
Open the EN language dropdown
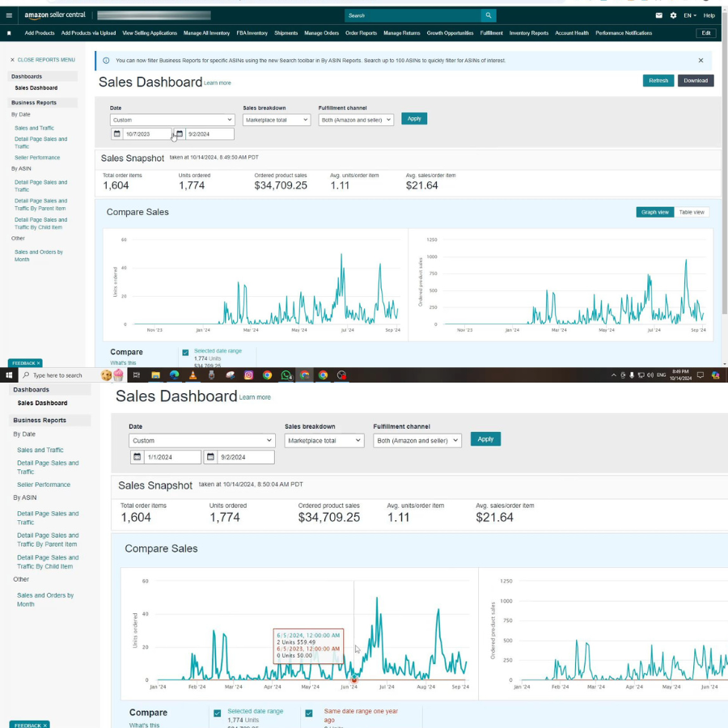[x=689, y=15]
